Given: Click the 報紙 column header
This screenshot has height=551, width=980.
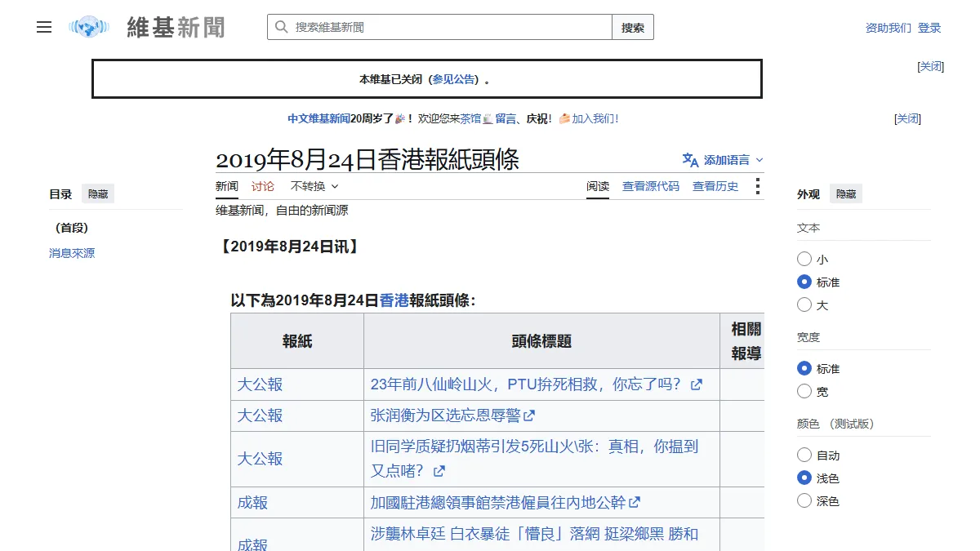Looking at the screenshot, I should pos(297,341).
